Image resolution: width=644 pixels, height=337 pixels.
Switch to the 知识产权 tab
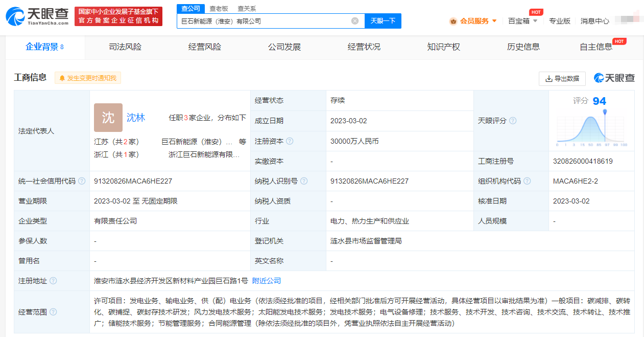coord(444,47)
